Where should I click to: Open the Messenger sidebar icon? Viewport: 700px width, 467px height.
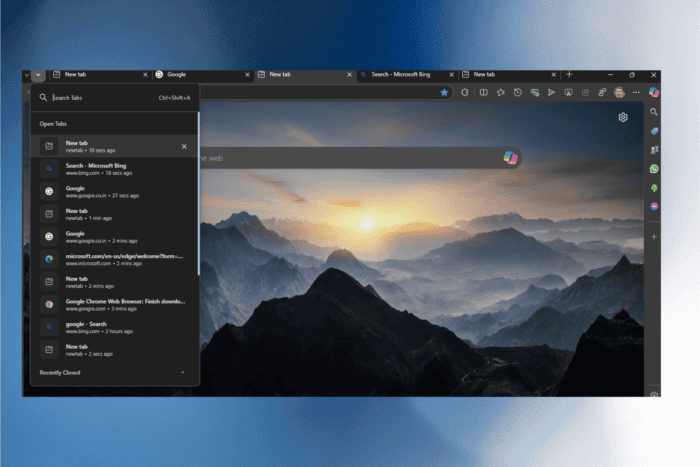pos(654,206)
